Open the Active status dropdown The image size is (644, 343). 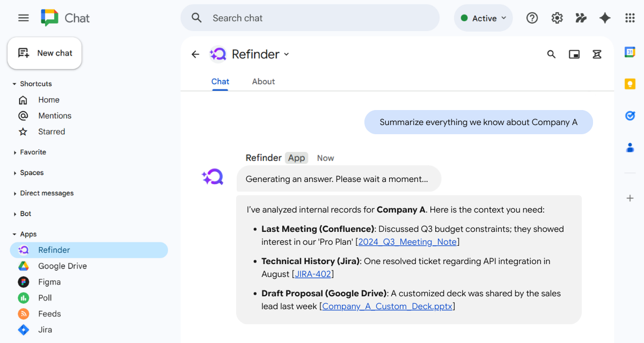point(483,18)
